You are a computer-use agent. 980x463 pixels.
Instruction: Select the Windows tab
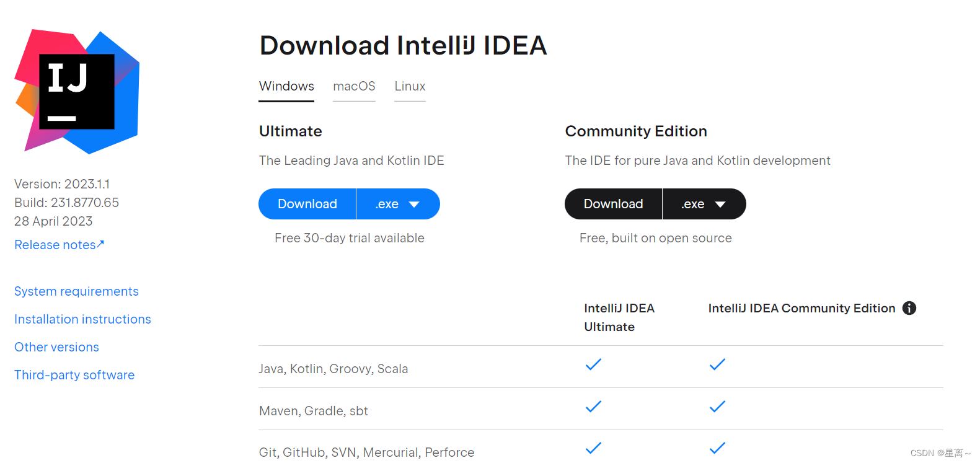pos(286,86)
